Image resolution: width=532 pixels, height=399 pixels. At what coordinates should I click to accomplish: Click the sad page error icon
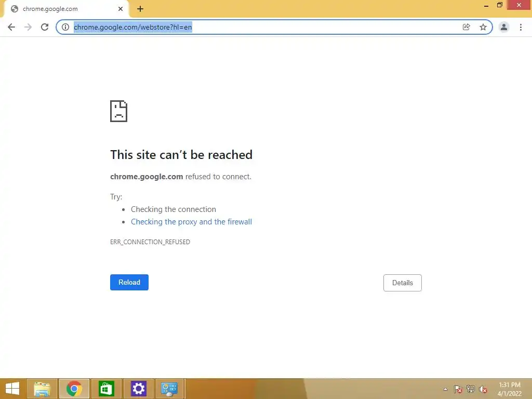119,111
